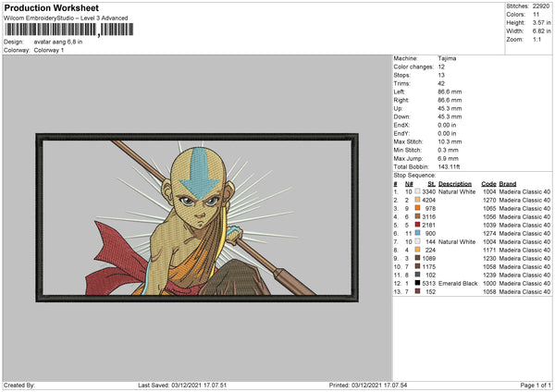Click the Aang embroidery design preview
This screenshot has width=555, height=392.
tap(197, 217)
